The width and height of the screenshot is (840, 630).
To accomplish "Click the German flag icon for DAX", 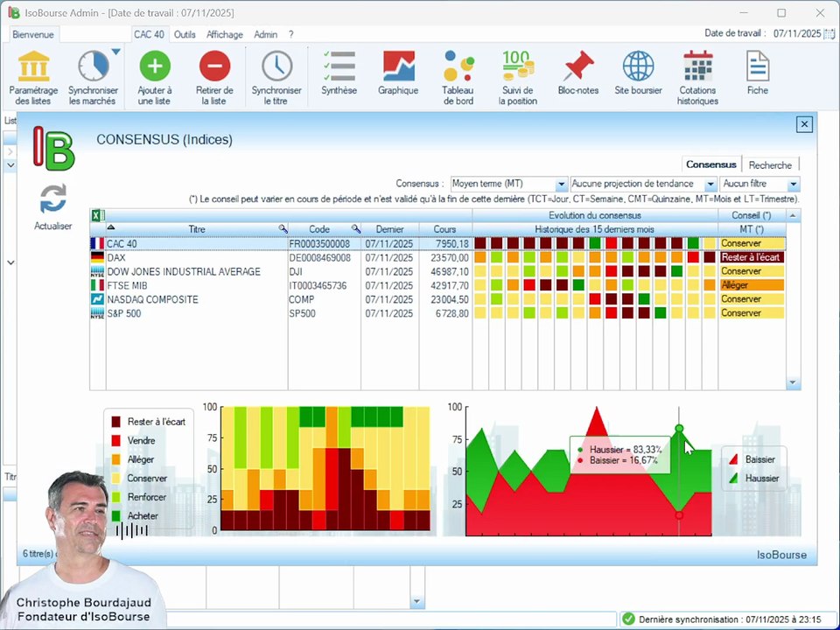I will 97,257.
